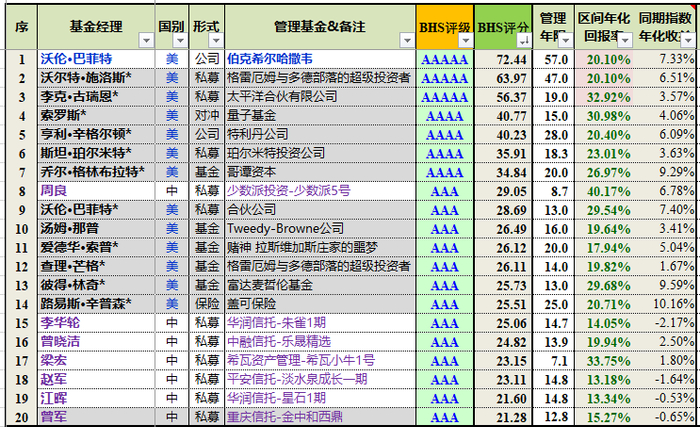This screenshot has width=700, height=427.
Task: Click the cell 李克•古瑞恩*
Action: (x=96, y=96)
